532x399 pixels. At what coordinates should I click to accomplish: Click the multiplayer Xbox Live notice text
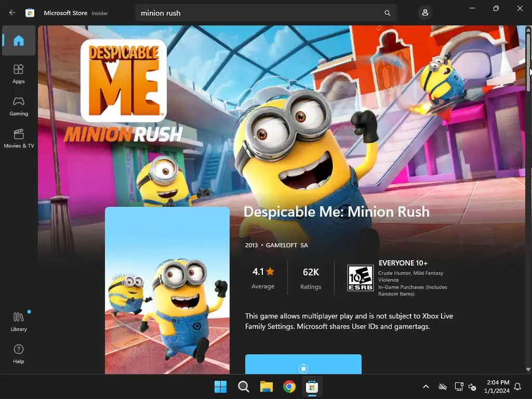349,321
